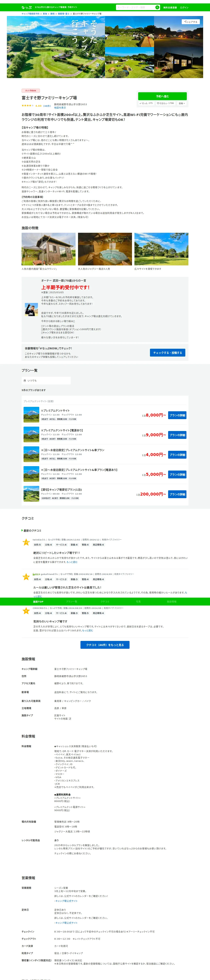Expand もっと読む on CMDCMO's review
210x980 pixels.
point(88,630)
